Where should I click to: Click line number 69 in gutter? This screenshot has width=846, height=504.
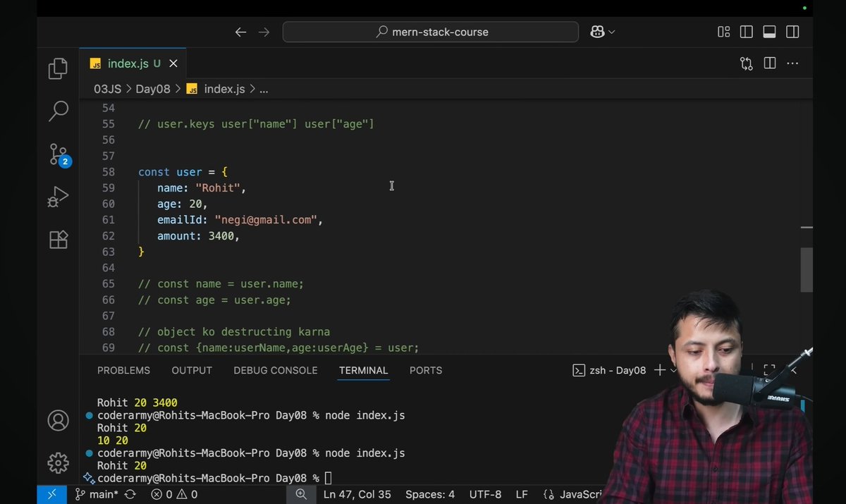[x=108, y=348]
